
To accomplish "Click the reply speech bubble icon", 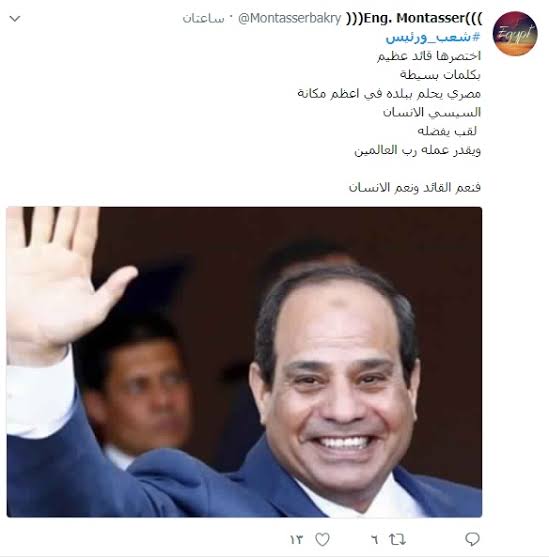I will 472,539.
